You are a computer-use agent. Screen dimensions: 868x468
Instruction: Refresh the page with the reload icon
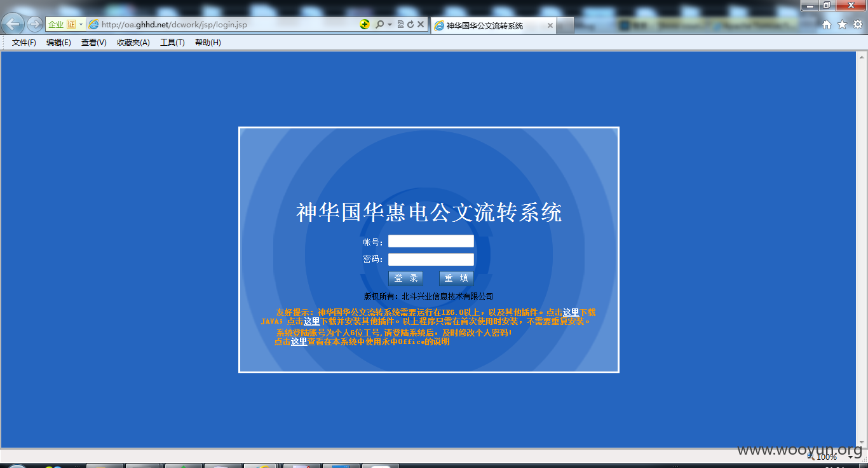pyautogui.click(x=410, y=24)
